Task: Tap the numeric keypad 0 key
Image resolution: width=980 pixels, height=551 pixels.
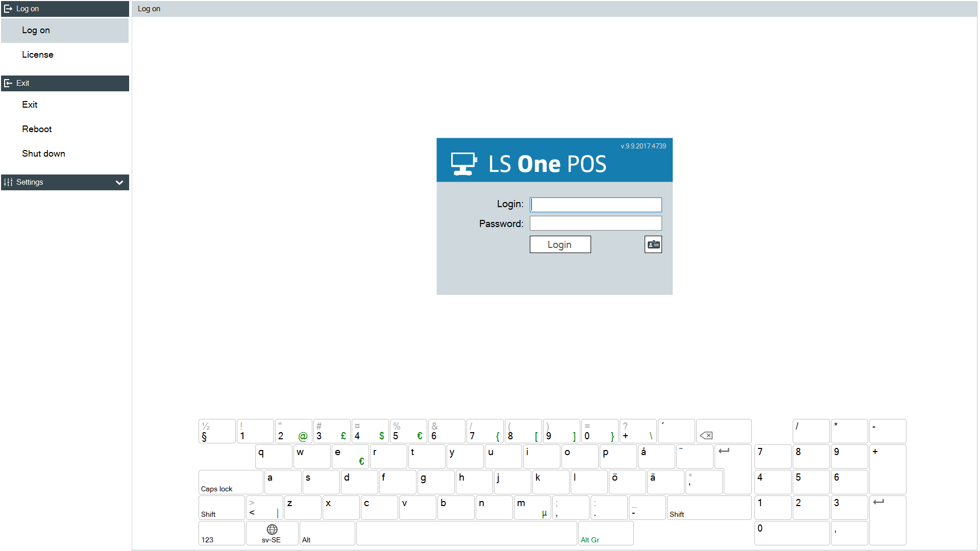Action: 792,533
